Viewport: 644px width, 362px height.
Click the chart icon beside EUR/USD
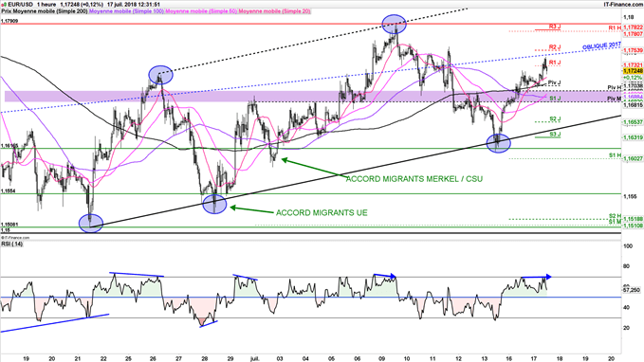4,4
